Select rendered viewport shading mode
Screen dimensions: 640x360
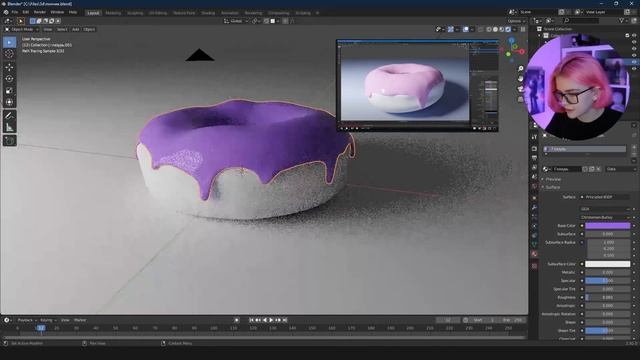click(508, 29)
